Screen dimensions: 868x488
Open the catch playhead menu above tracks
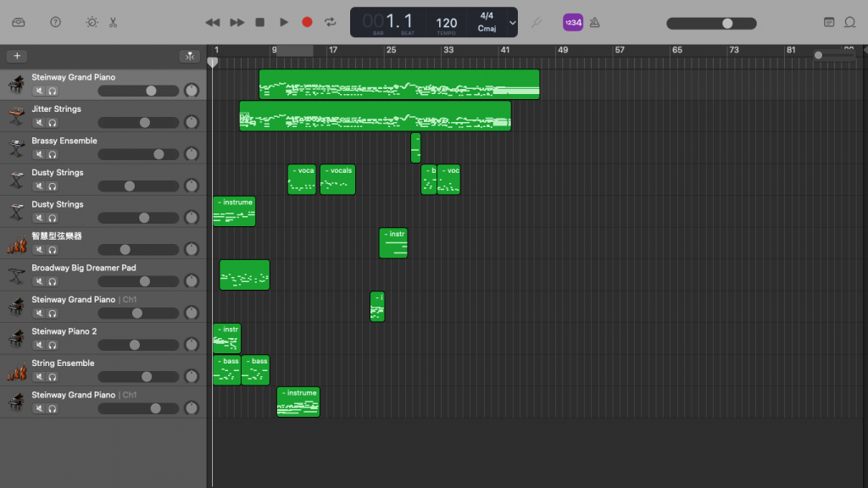click(189, 56)
